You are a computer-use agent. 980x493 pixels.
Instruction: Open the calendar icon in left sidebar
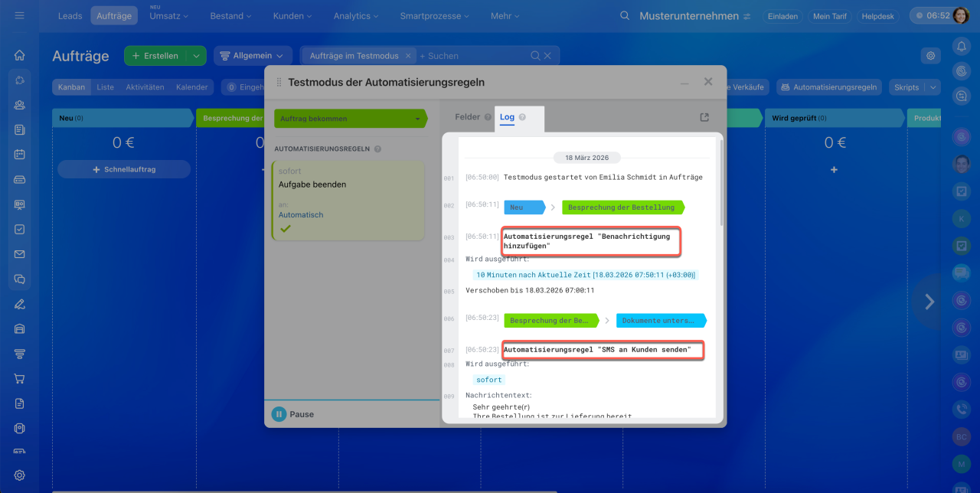[x=20, y=154]
